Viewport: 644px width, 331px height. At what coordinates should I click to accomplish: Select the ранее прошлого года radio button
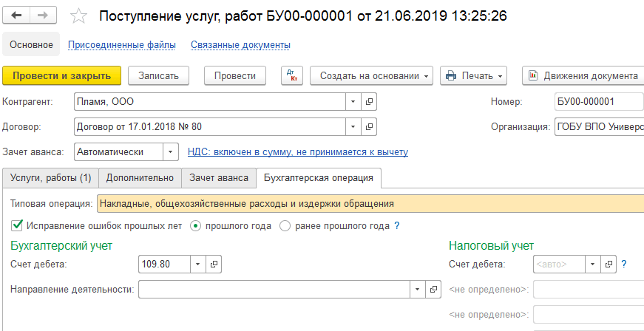pyautogui.click(x=285, y=226)
